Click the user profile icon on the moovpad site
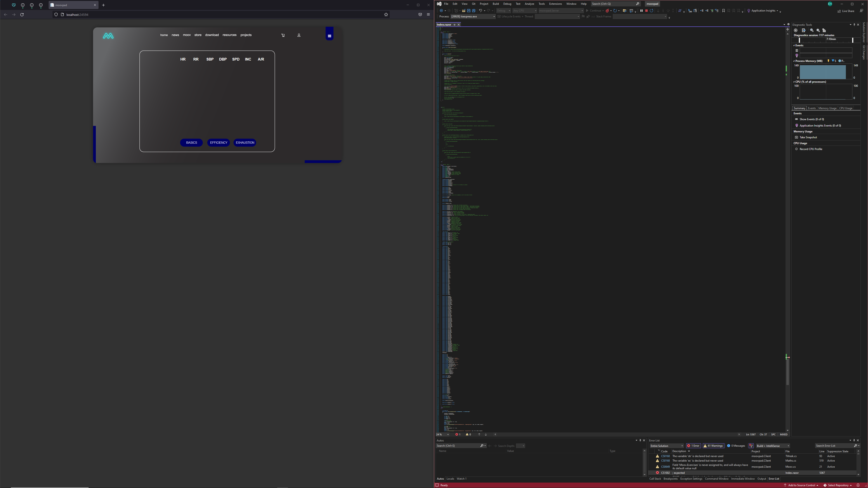Viewport: 868px width, 488px height. pos(299,35)
